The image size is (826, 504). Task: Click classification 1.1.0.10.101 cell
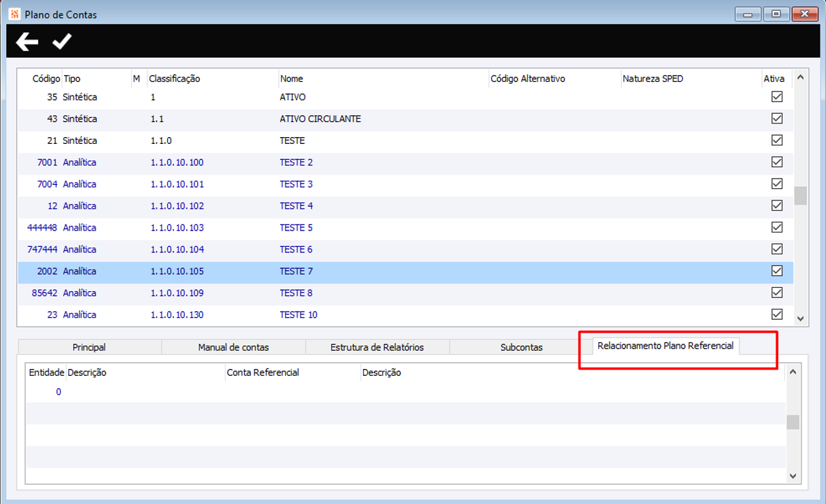point(177,184)
